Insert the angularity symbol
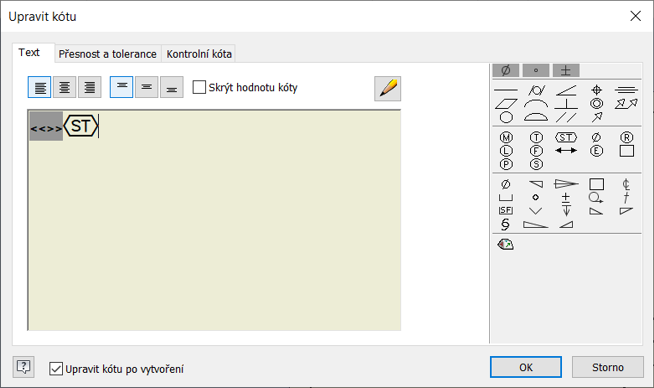The width and height of the screenshot is (654, 388). (566, 90)
